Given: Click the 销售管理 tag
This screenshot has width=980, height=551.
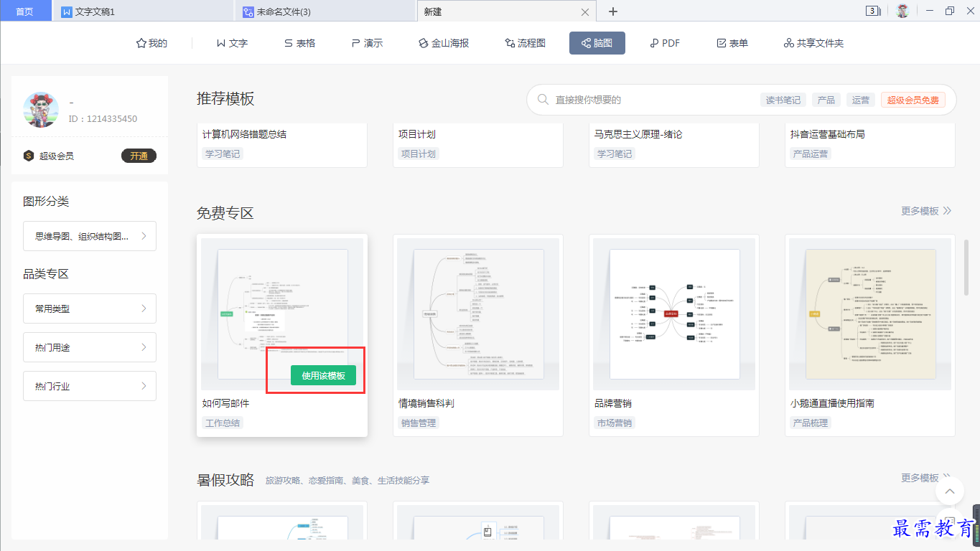Looking at the screenshot, I should coord(419,423).
